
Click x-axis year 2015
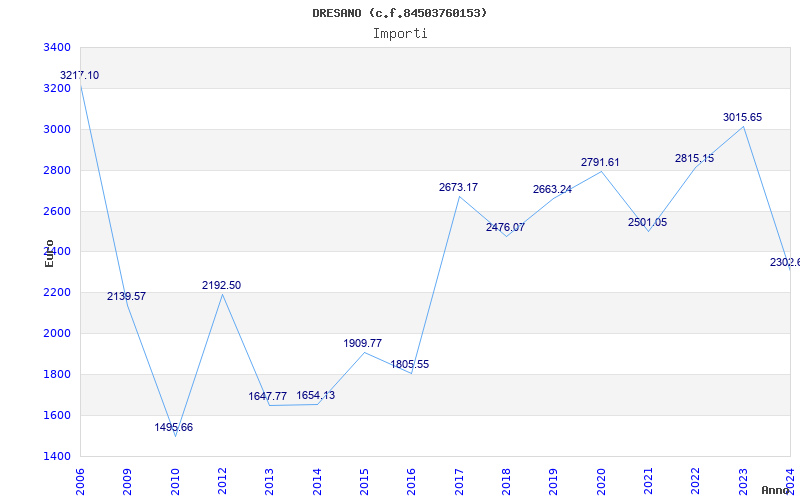(x=364, y=482)
